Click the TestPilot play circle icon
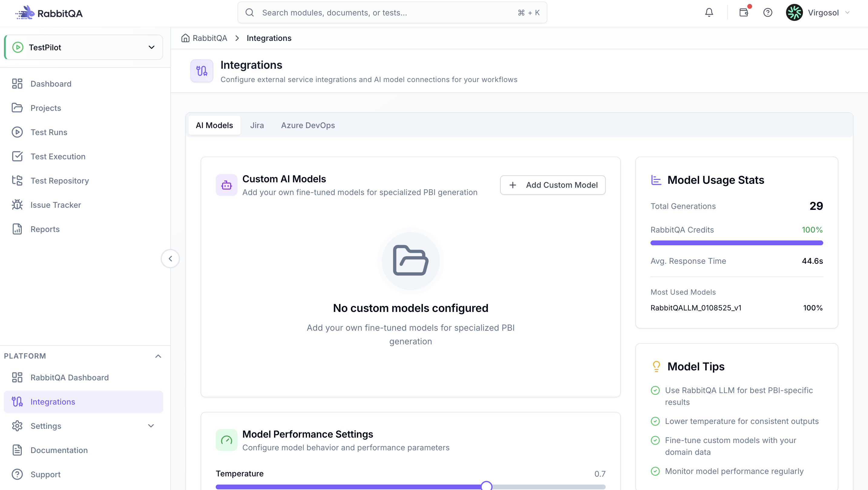868x490 pixels. [18, 47]
